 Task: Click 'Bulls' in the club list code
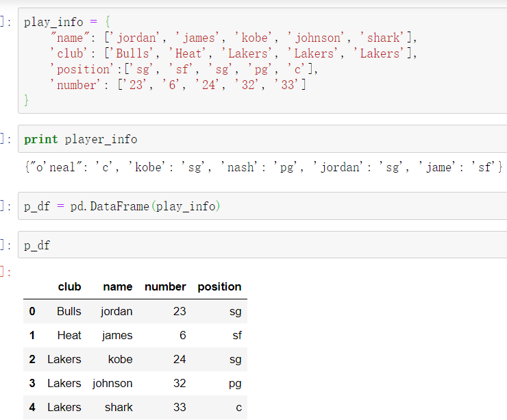coord(132,53)
